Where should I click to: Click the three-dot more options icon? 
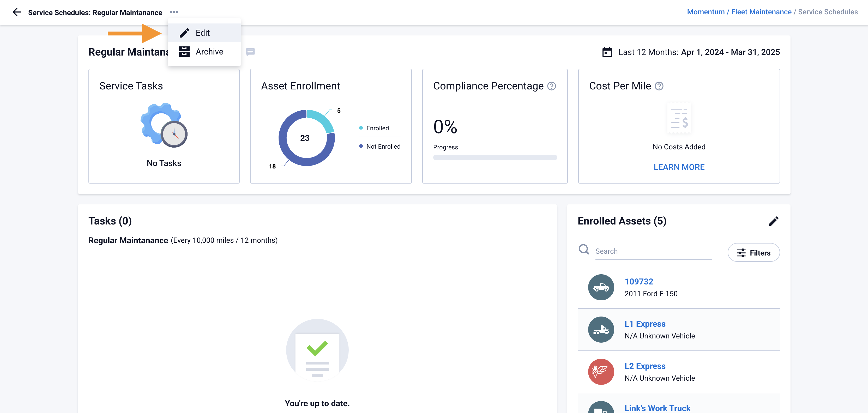click(174, 12)
